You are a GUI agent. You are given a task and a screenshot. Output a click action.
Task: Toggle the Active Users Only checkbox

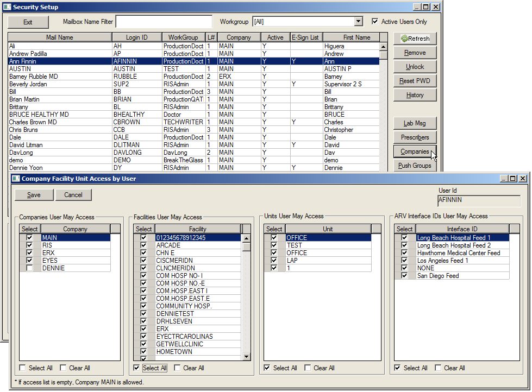(x=375, y=22)
